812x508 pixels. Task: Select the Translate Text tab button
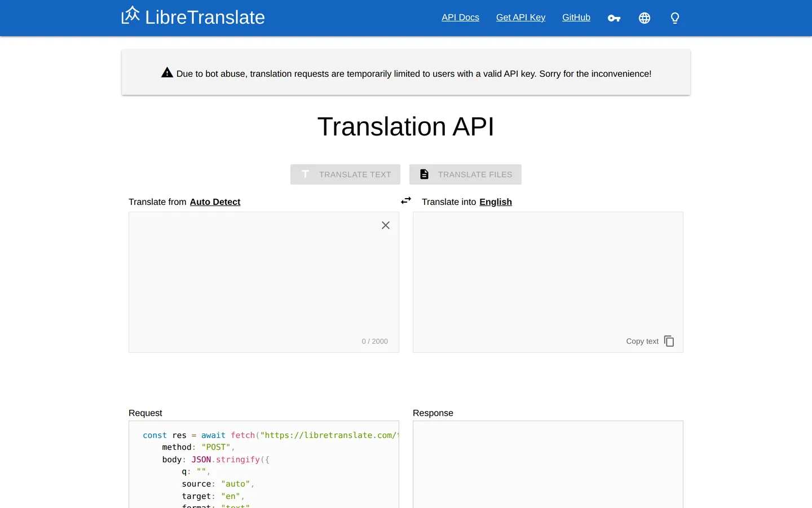[x=345, y=174]
